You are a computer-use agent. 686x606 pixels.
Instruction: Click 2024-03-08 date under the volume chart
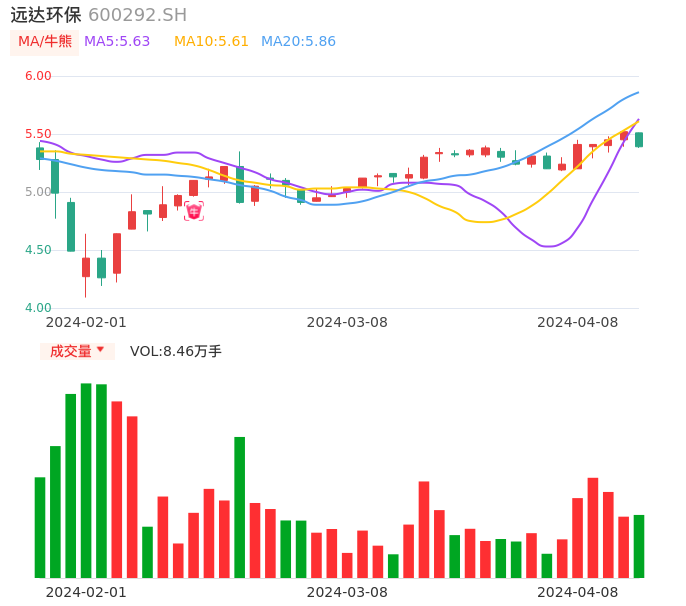347,592
